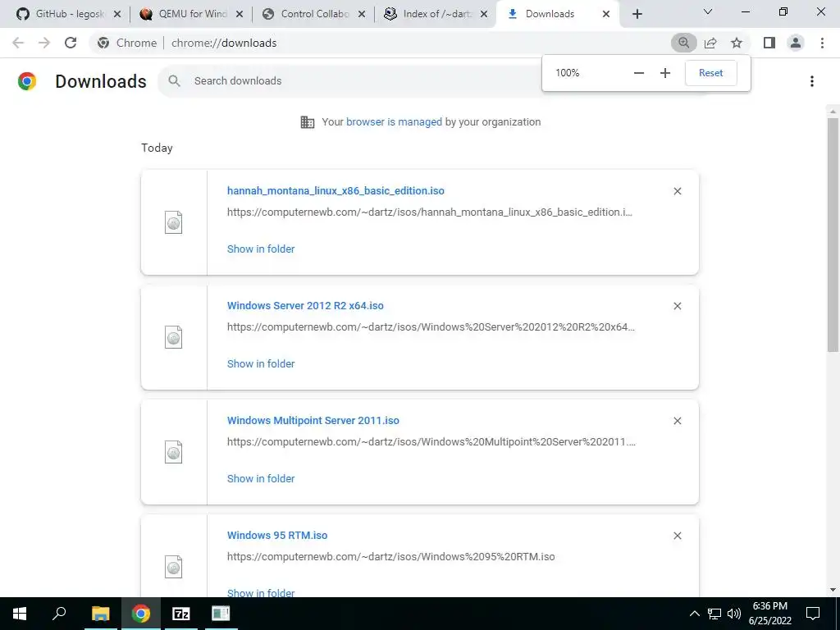This screenshot has height=630, width=840.
Task: Go forward arrow in toolbar
Action: tap(44, 43)
